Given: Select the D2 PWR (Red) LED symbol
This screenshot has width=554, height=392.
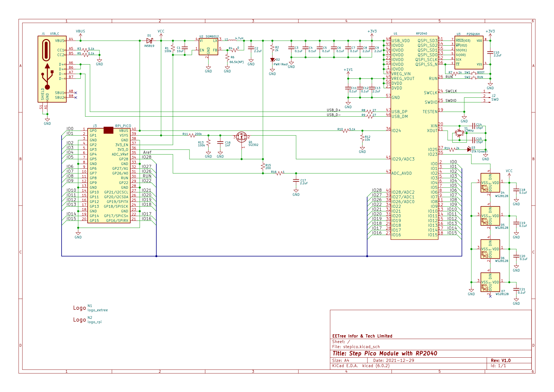Looking at the screenshot, I should tap(272, 60).
